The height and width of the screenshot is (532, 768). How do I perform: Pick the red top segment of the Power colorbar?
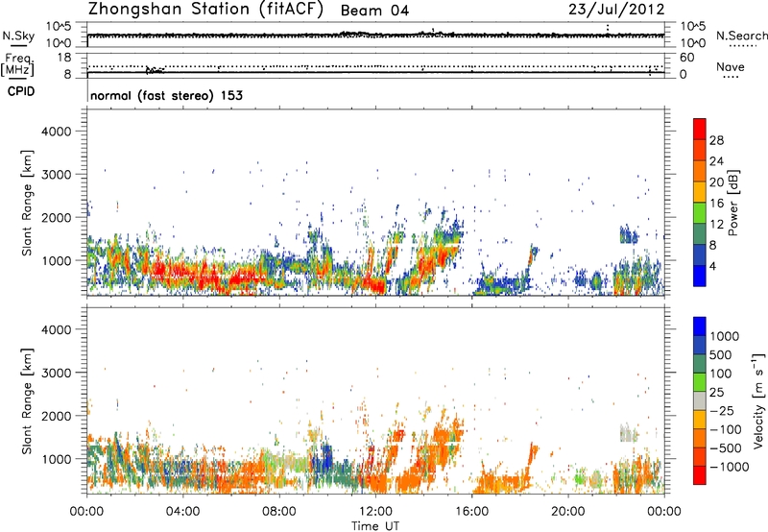(700, 129)
